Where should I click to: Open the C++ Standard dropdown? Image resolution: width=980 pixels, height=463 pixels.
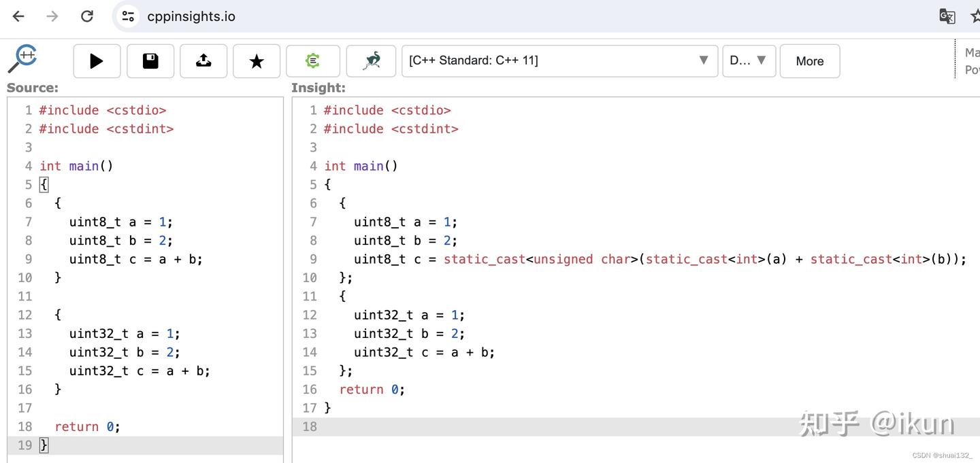pyautogui.click(x=559, y=61)
